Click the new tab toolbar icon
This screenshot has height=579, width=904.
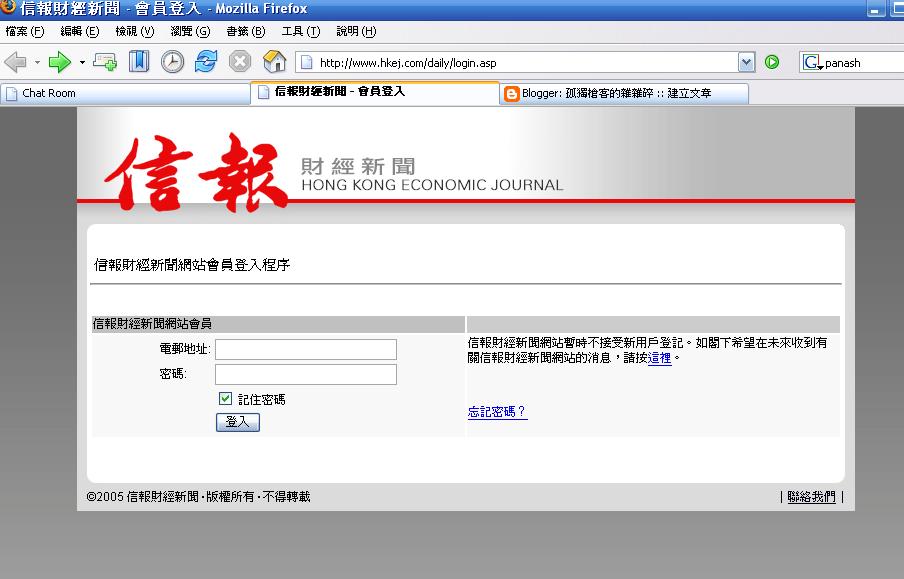point(105,62)
